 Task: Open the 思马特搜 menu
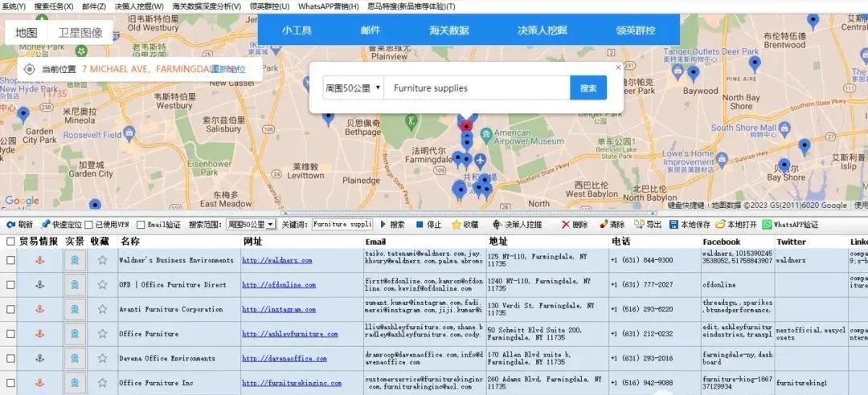point(411,6)
